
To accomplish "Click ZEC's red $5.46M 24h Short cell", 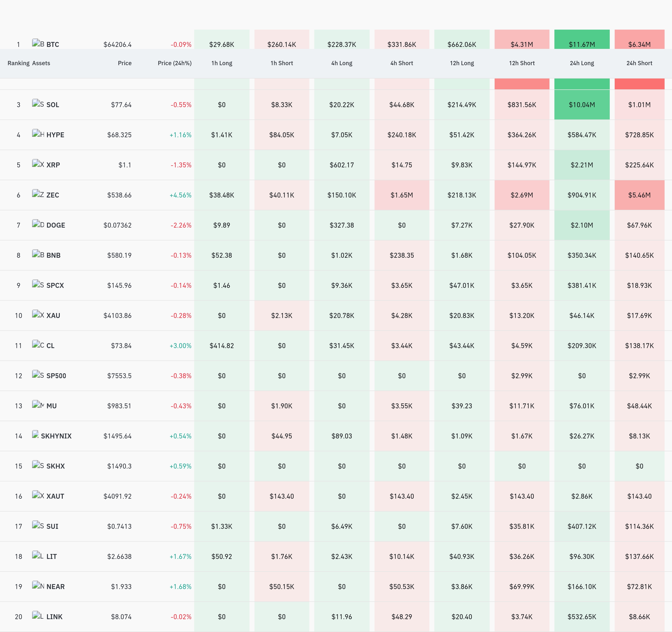I will 639,195.
